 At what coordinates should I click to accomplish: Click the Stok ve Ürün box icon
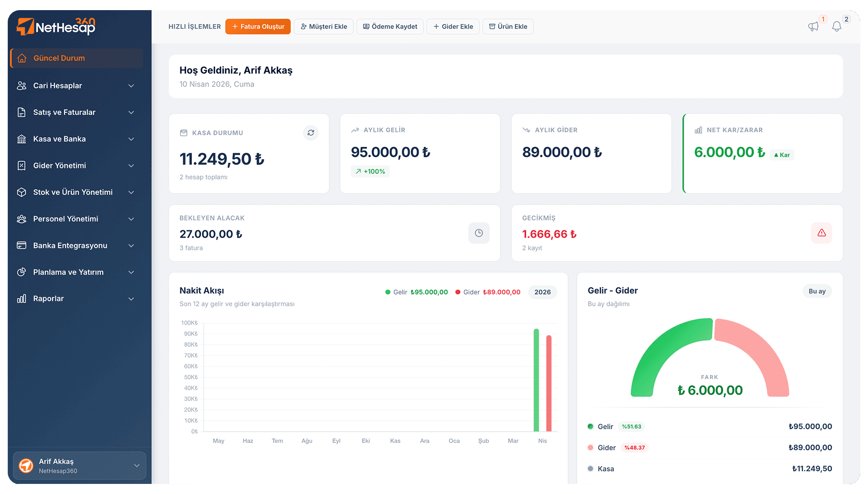[x=22, y=192]
